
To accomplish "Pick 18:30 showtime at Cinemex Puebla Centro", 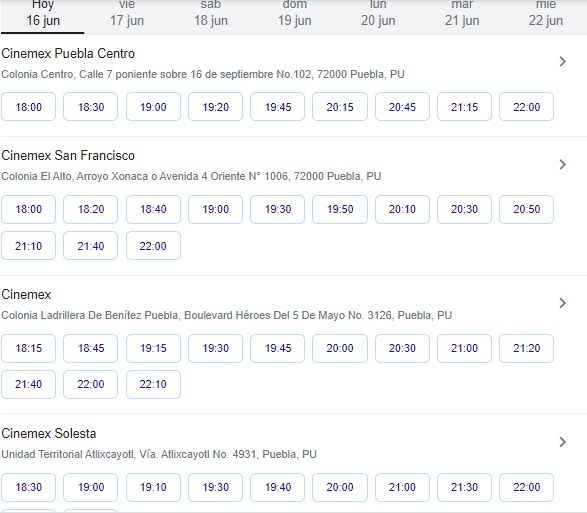I will pos(91,107).
